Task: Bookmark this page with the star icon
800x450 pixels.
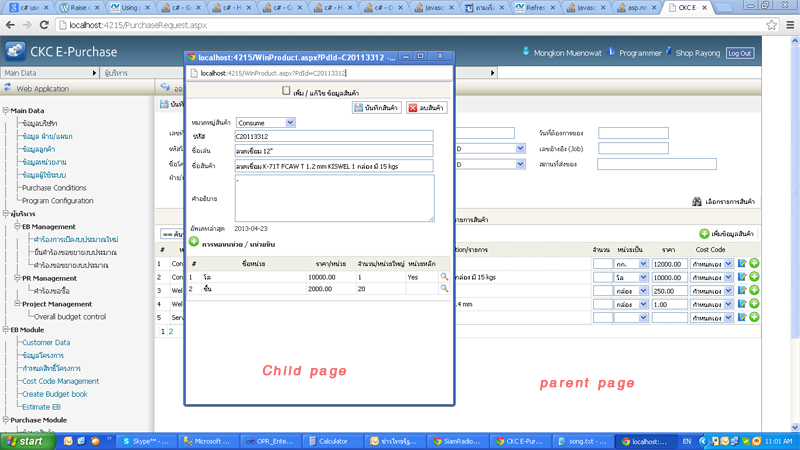Action: coord(771,24)
